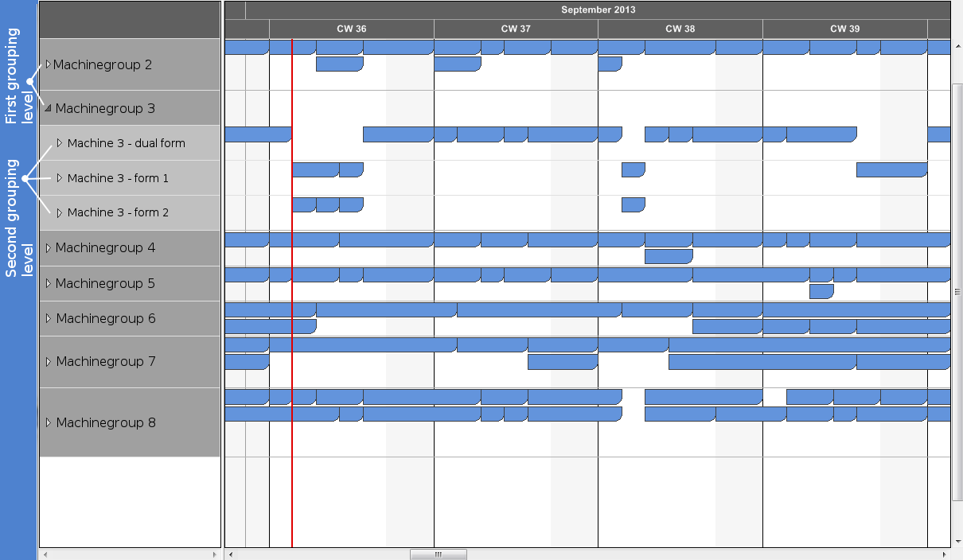Click the vertical scrollbar down arrow

click(x=957, y=542)
